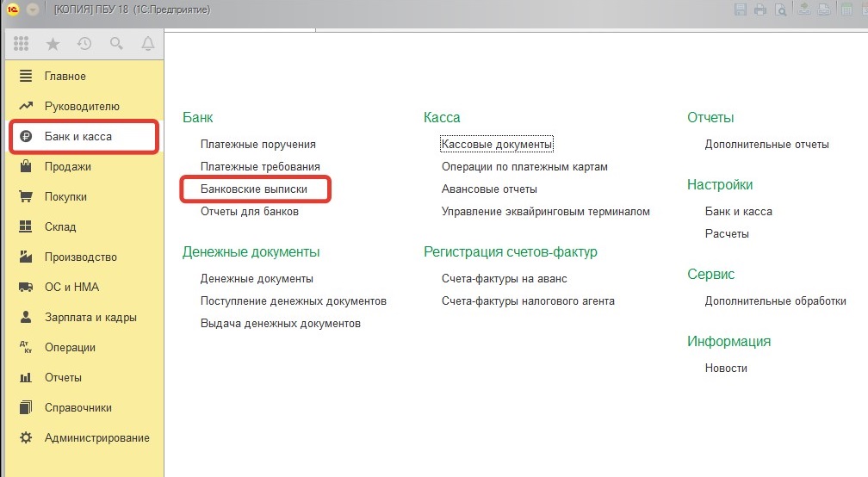The height and width of the screenshot is (477, 868).
Task: Open Операции по платежным картам
Action: [524, 166]
